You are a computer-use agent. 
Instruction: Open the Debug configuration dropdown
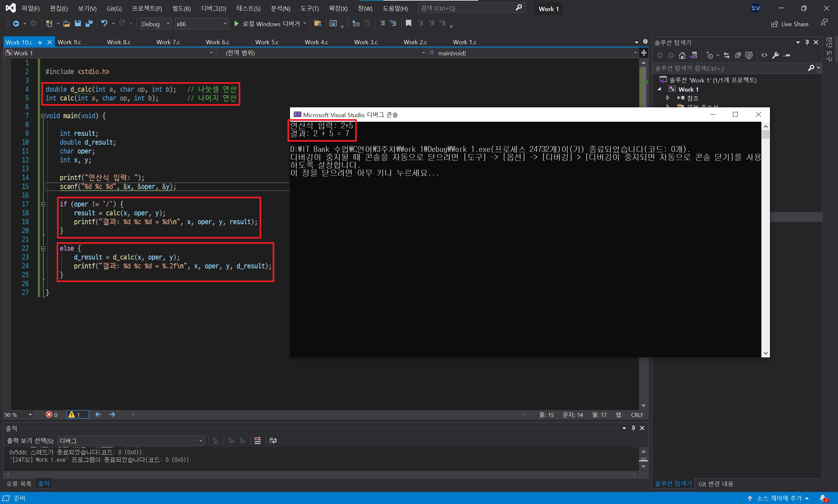(155, 24)
